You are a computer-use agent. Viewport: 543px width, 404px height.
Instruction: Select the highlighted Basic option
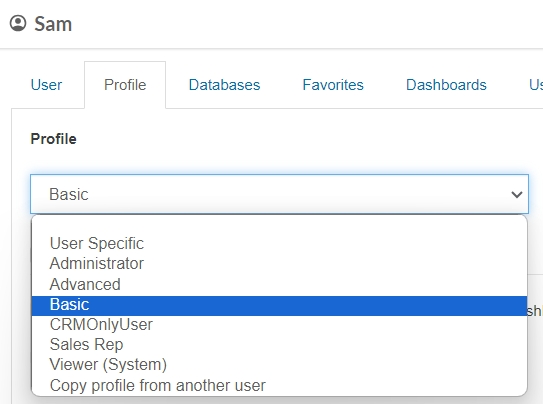coord(279,306)
